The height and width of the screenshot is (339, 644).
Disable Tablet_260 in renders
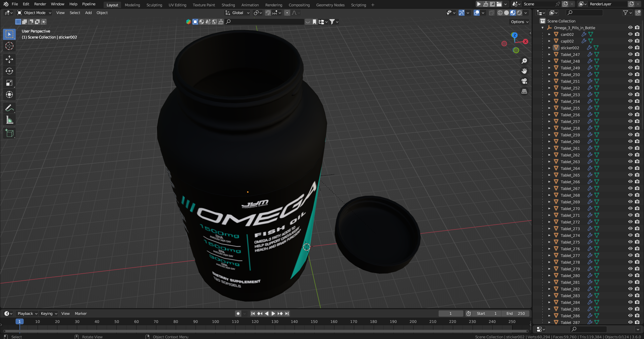coord(637,141)
